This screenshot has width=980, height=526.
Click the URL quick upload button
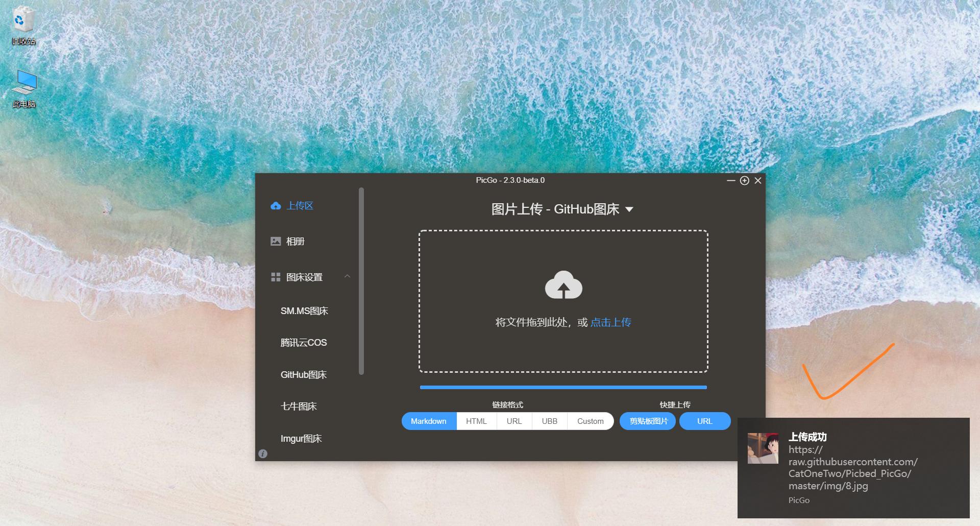pos(705,421)
